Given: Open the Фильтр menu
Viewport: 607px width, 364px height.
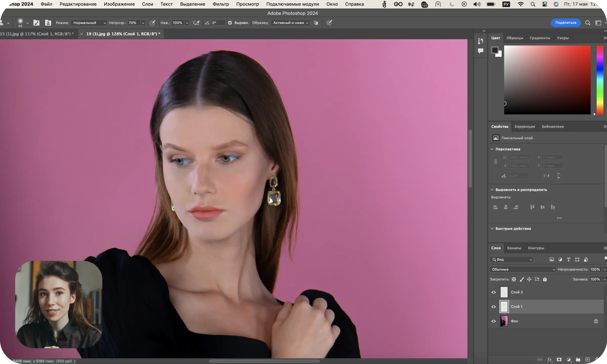Looking at the screenshot, I should [221, 4].
